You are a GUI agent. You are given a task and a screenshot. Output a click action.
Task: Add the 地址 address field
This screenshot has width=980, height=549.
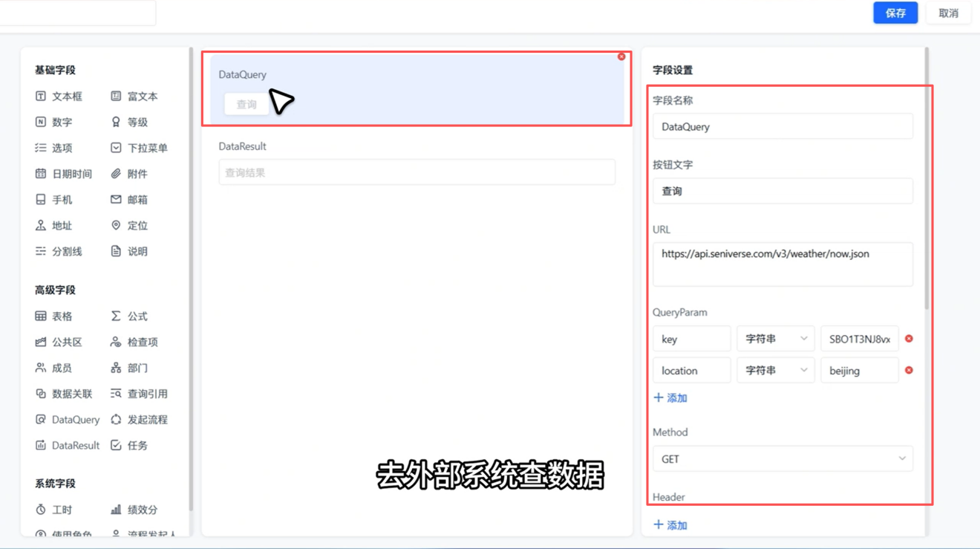point(53,226)
